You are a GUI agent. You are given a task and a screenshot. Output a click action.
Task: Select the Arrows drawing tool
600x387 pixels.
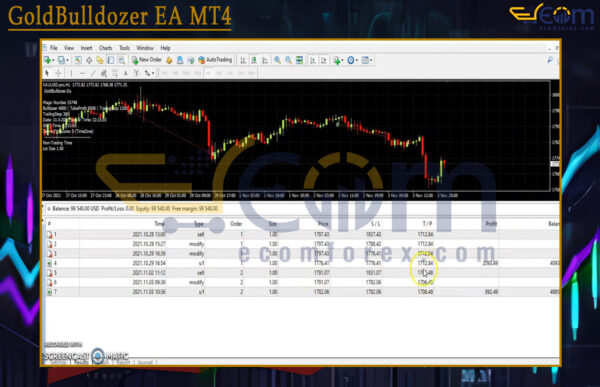coord(147,73)
